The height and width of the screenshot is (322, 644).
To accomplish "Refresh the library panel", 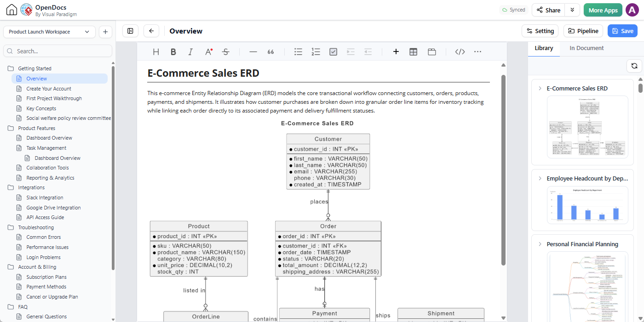I will pyautogui.click(x=634, y=66).
